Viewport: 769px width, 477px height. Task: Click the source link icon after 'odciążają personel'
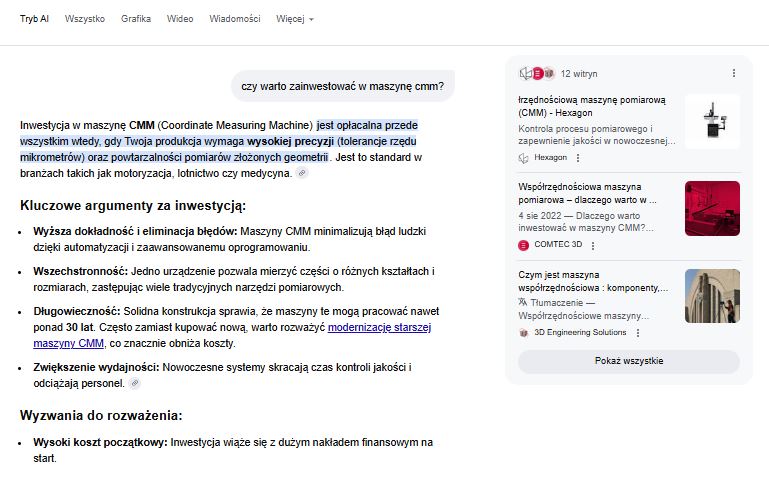(135, 383)
